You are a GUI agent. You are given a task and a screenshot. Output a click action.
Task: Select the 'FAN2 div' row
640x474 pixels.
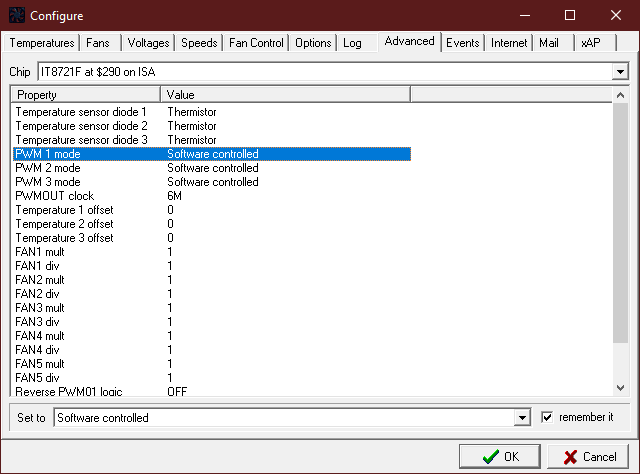click(x=211, y=294)
